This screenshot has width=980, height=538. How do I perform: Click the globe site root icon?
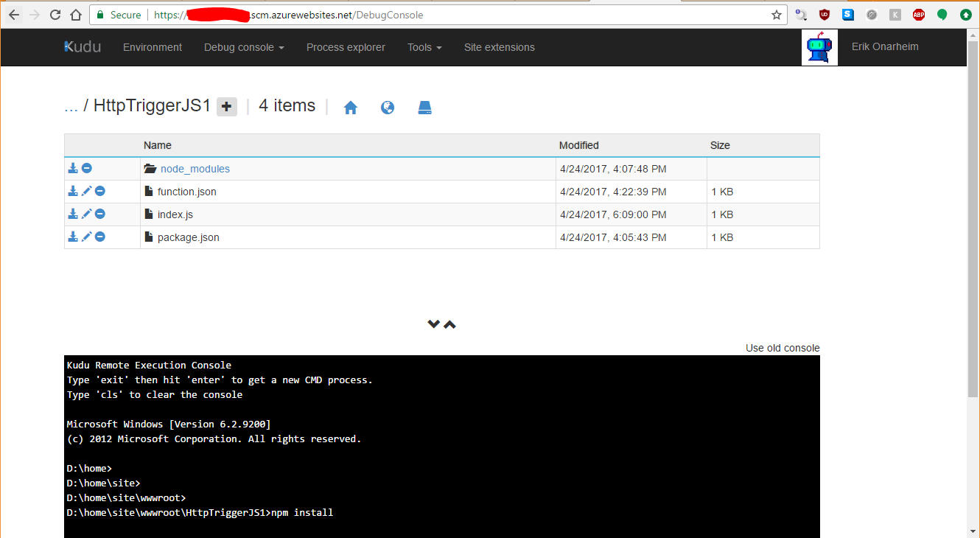tap(388, 108)
